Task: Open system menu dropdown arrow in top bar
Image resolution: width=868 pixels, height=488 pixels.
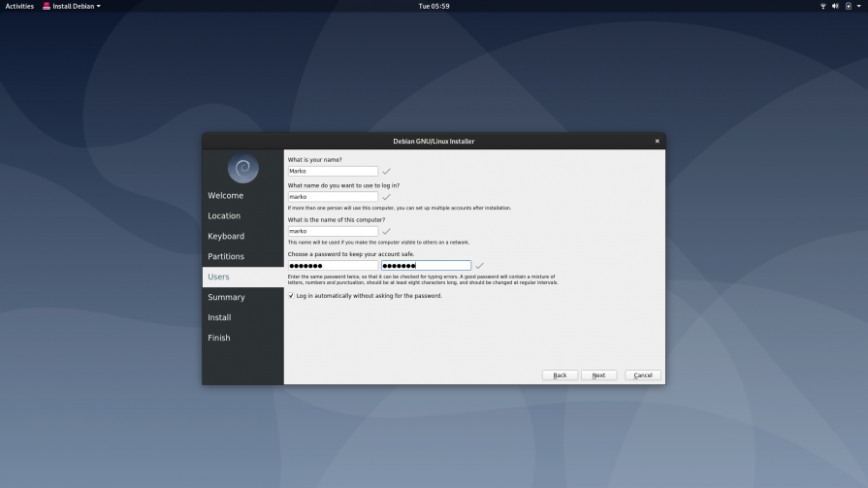Action: [x=858, y=6]
